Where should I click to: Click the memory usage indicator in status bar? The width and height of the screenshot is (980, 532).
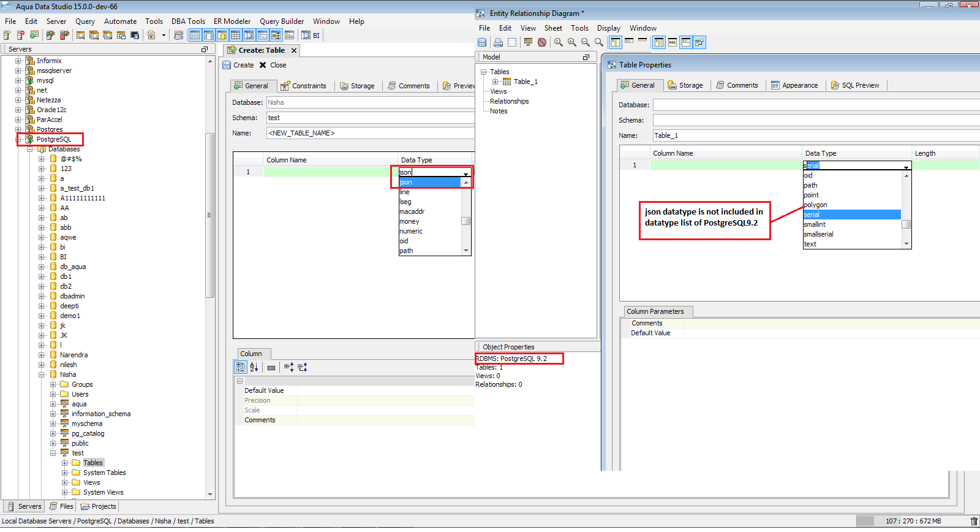pos(913,521)
